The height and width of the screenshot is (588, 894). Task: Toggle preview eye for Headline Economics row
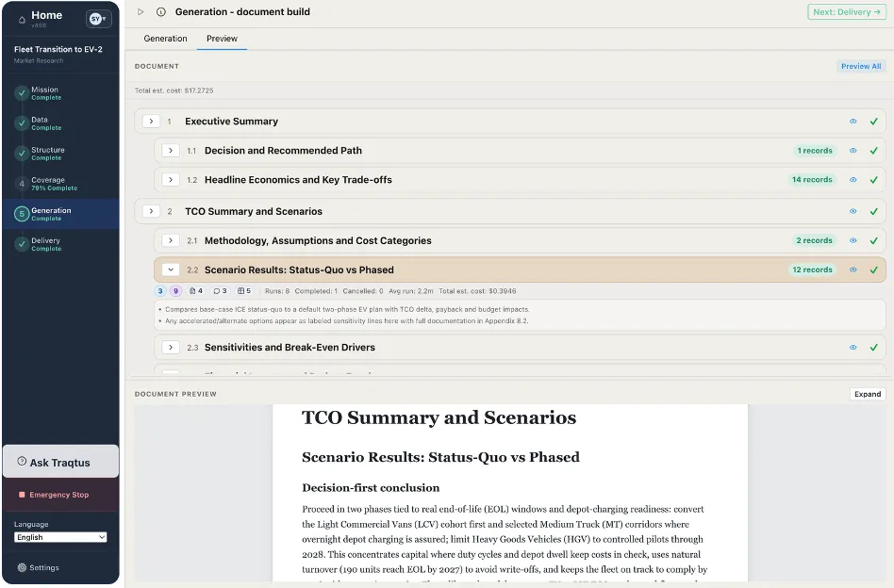[x=853, y=179]
